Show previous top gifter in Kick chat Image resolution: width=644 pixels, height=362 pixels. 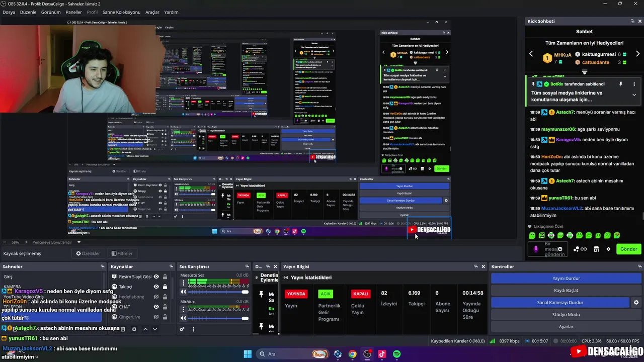click(x=531, y=54)
